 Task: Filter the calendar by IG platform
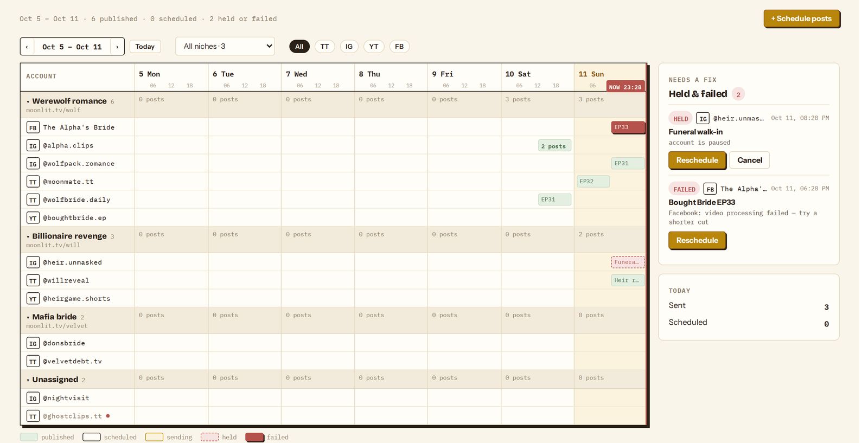[x=349, y=47]
